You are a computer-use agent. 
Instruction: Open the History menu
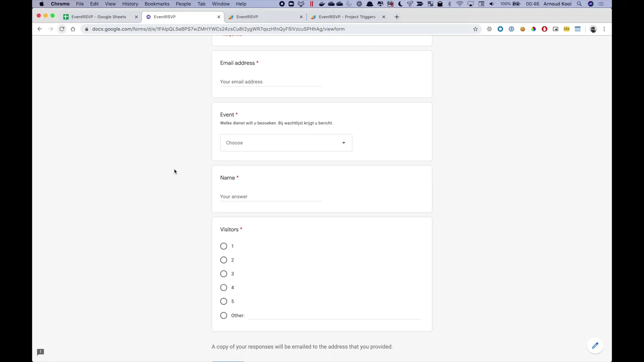130,4
